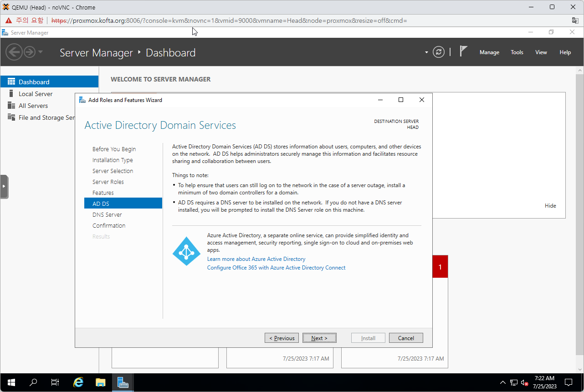Image resolution: width=584 pixels, height=392 pixels.
Task: Expand the navigation history dropdown arrow
Action: 41,52
